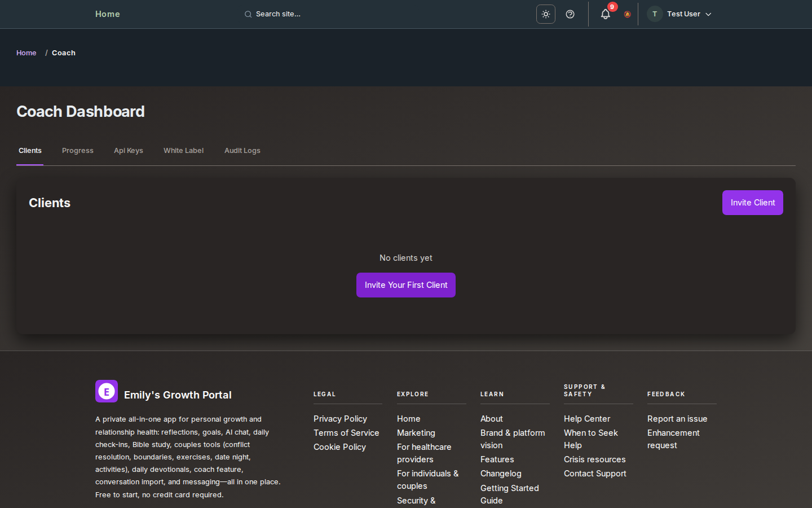
Task: Click the Test User avatar
Action: pos(655,14)
